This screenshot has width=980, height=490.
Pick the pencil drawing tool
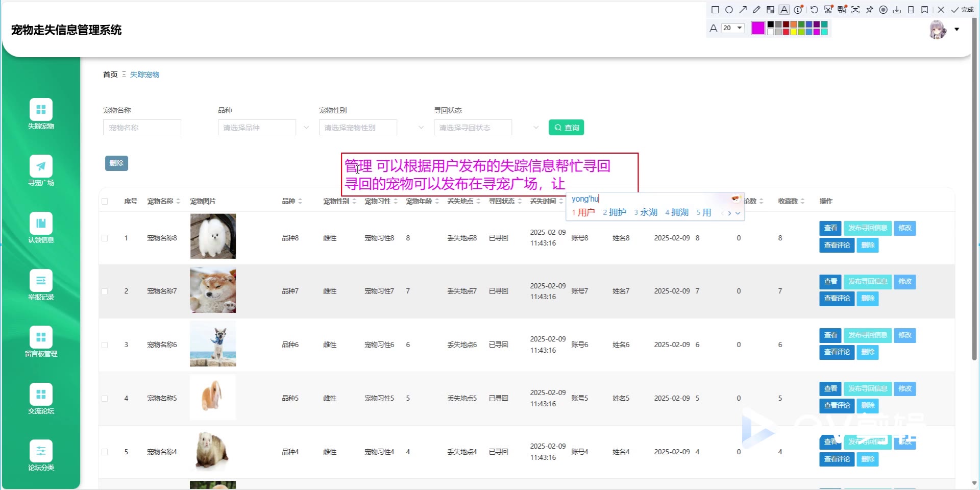756,10
